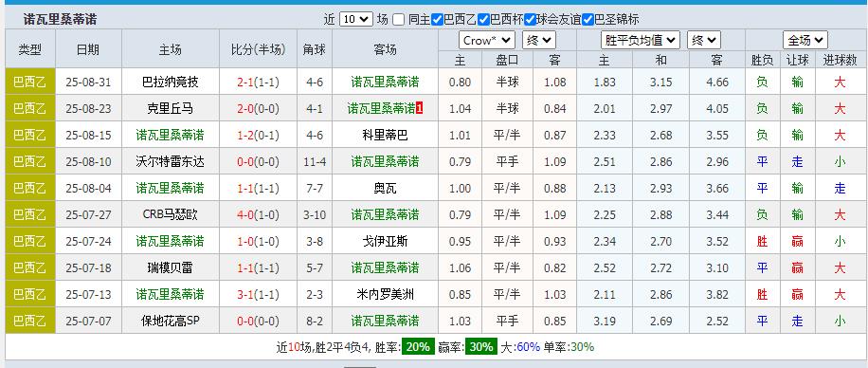This screenshot has height=368, width=868.
Task: Click the date cell 25-08-04
Action: pyautogui.click(x=88, y=189)
